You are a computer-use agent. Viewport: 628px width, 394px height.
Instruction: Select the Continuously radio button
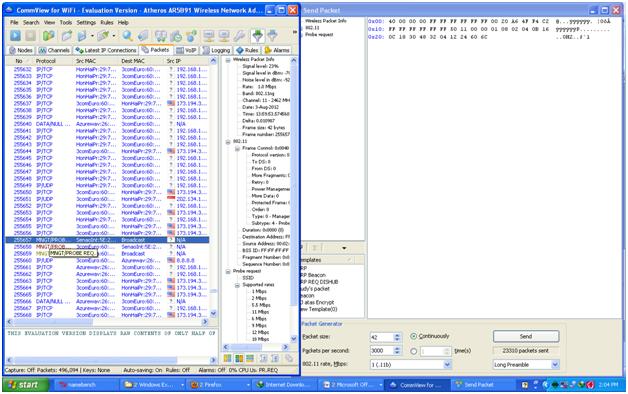coord(414,336)
